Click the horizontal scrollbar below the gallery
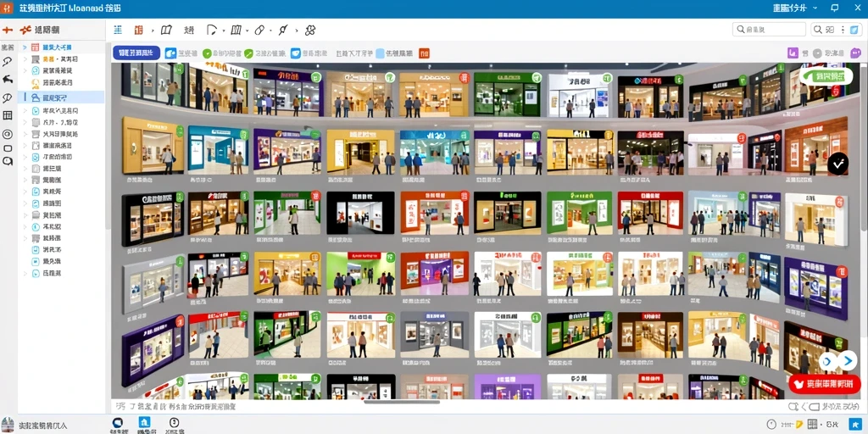Viewport: 868px width, 434px height. click(402, 401)
